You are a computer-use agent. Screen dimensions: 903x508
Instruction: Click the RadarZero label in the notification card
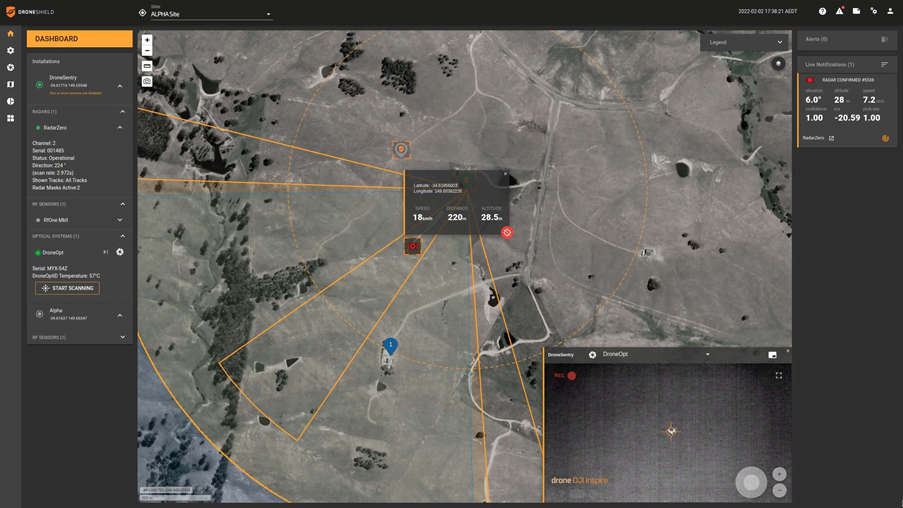pyautogui.click(x=813, y=138)
